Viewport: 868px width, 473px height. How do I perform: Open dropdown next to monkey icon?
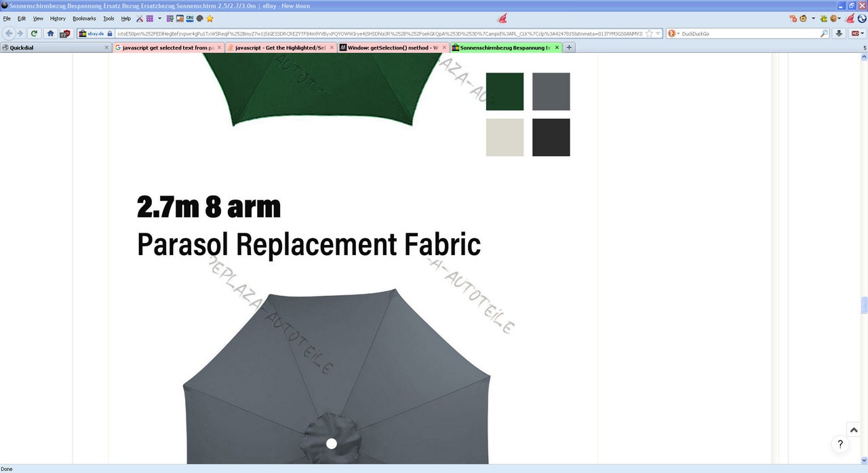(812, 18)
